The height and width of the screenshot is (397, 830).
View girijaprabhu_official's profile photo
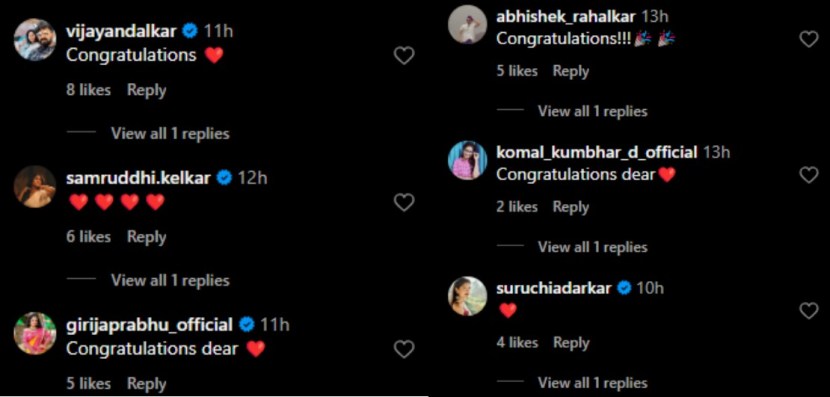pyautogui.click(x=35, y=333)
